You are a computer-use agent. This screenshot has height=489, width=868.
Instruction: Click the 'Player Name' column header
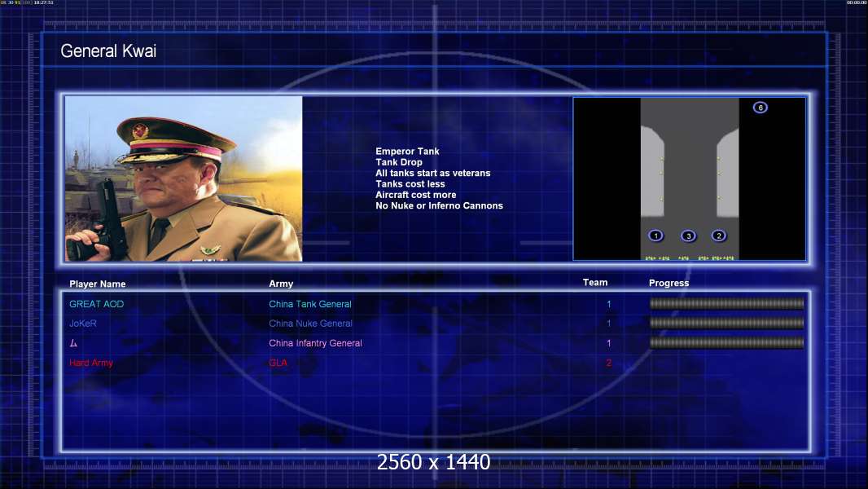98,284
